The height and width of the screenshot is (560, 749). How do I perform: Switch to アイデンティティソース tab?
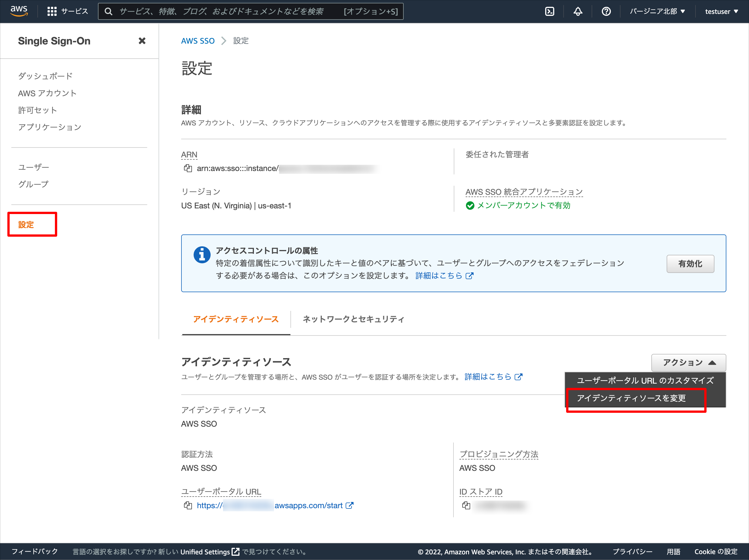click(x=236, y=319)
